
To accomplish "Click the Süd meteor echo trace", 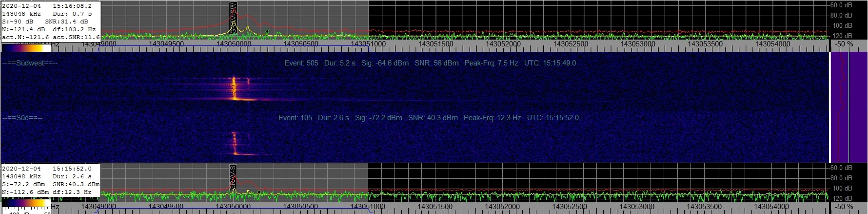I will pos(234,144).
